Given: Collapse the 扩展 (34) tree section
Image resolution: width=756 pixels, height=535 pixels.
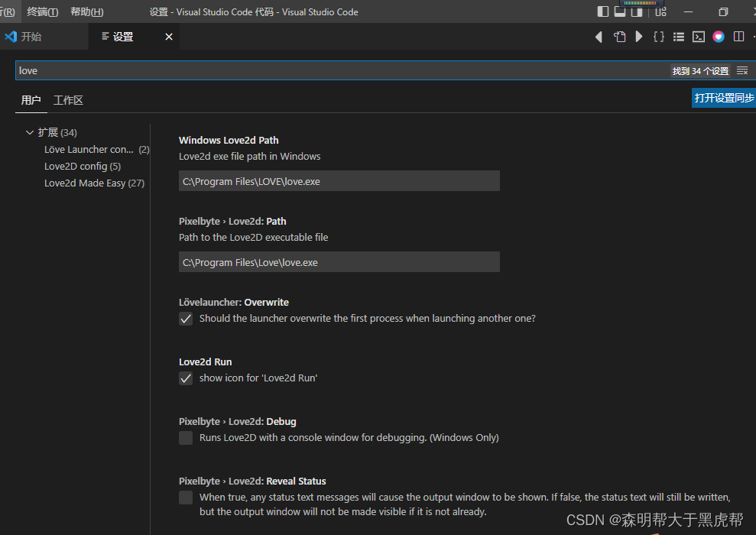Looking at the screenshot, I should coord(30,132).
